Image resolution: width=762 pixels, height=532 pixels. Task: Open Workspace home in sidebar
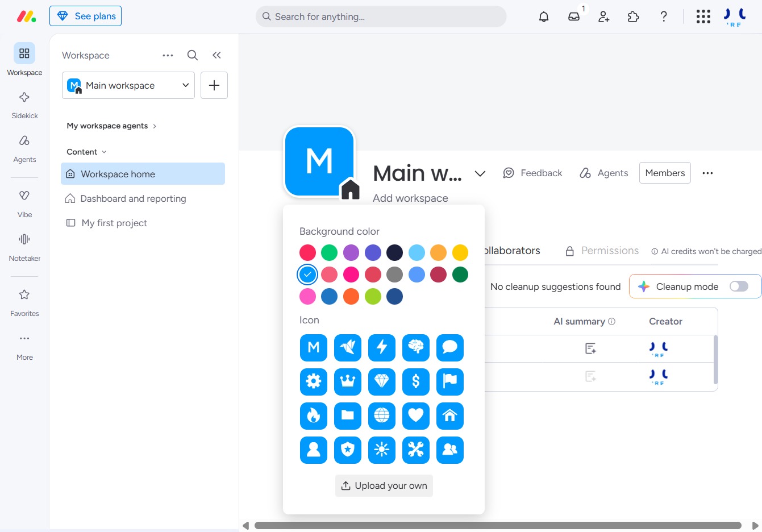coord(143,174)
